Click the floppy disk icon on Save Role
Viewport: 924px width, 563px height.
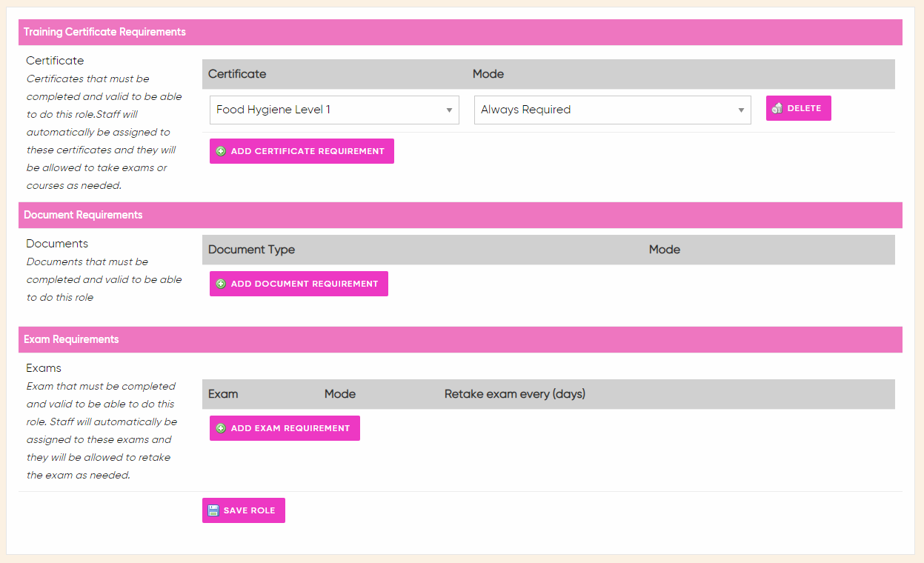pyautogui.click(x=213, y=510)
